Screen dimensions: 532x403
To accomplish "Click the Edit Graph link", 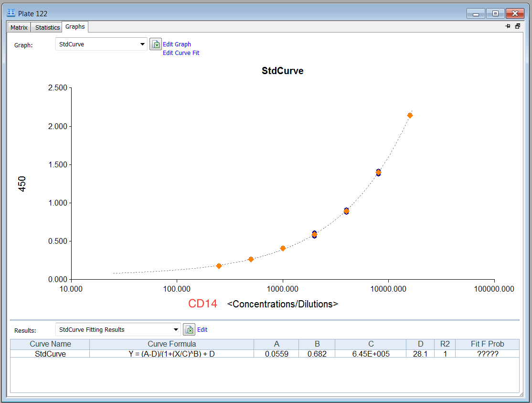I will coord(177,44).
